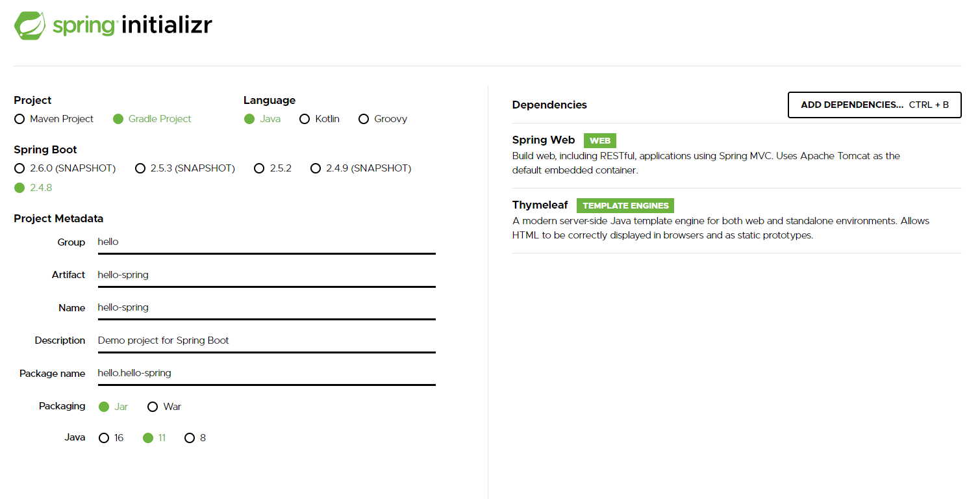Focus the Package name input field
Image resolution: width=980 pixels, height=499 pixels.
point(266,373)
